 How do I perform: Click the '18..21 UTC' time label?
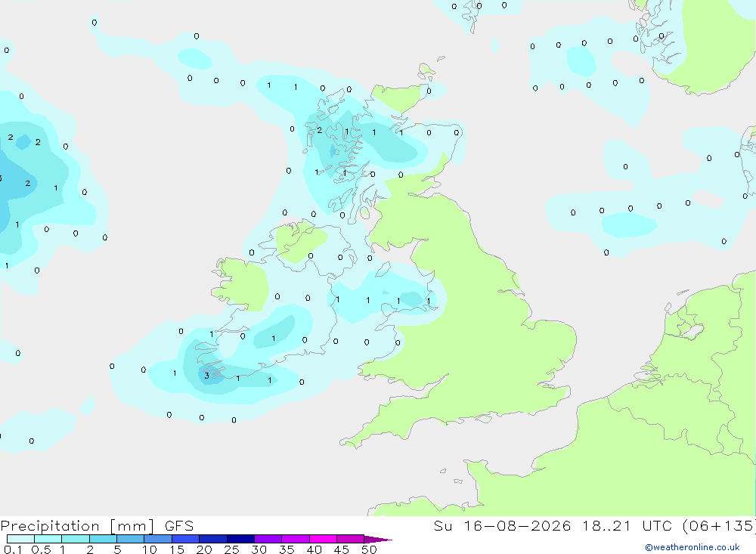[x=626, y=525]
